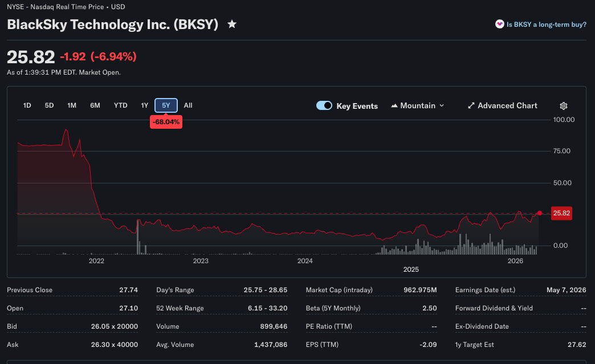Click the Ex-Dividend Date label
Screen dimensions: 595x364
click(x=482, y=326)
